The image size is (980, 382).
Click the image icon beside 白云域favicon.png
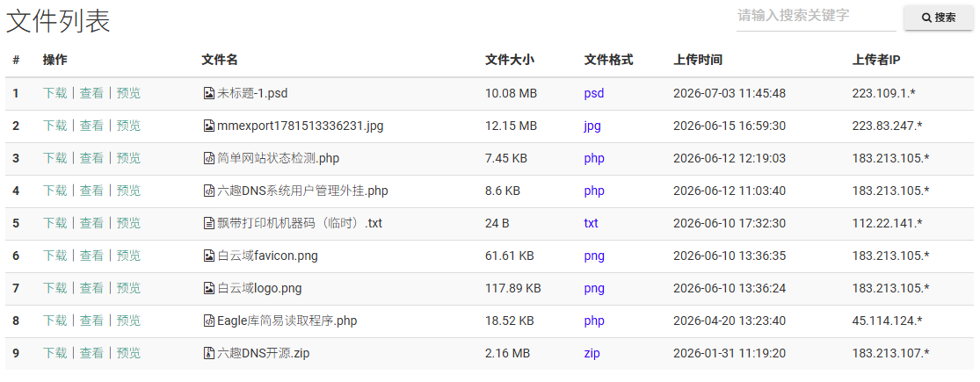(209, 256)
